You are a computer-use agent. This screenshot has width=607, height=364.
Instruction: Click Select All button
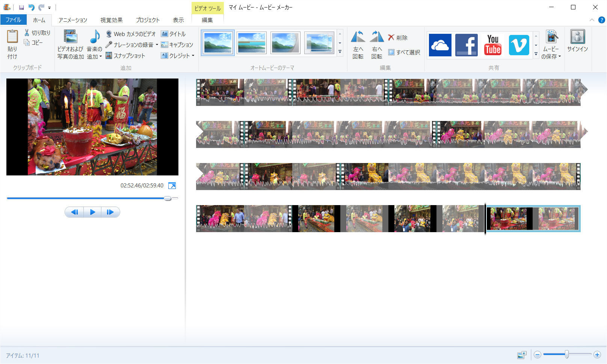tap(404, 52)
